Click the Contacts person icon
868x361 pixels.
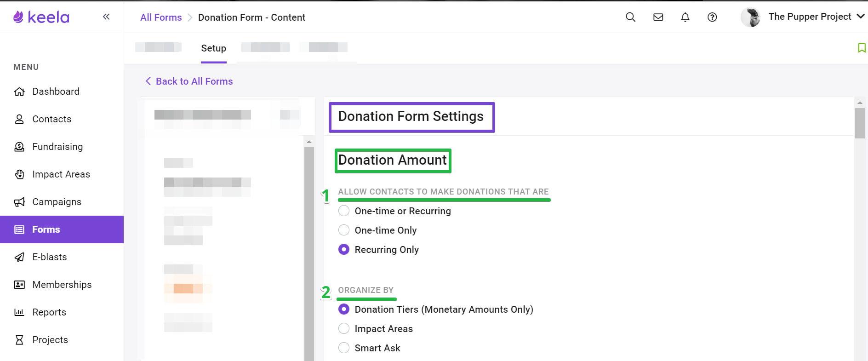click(x=19, y=119)
